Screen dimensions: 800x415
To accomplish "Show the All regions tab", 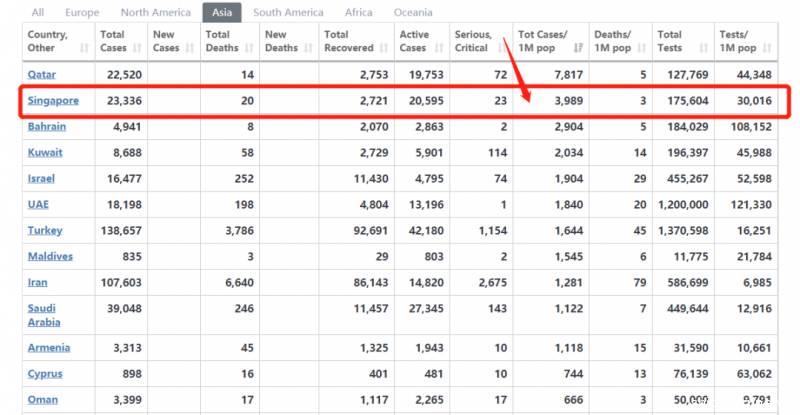I will tap(38, 13).
